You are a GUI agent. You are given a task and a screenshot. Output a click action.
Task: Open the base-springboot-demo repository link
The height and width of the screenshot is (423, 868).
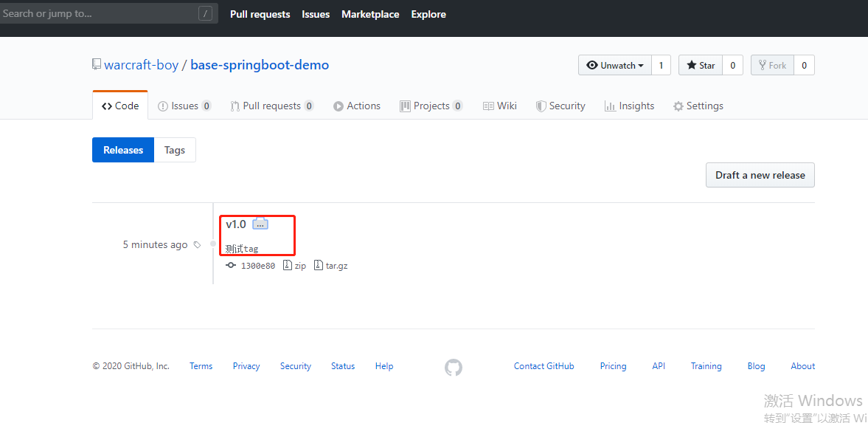pos(260,65)
